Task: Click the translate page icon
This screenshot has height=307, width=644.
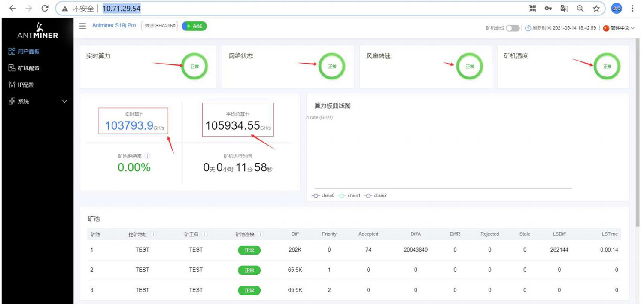Action: (564, 8)
